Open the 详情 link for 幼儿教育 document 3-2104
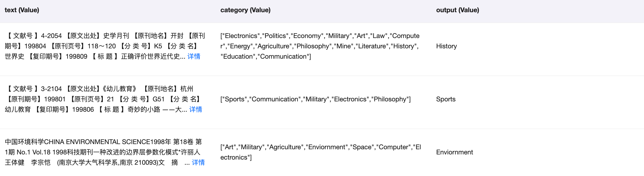This screenshot has width=644, height=176. 195,109
